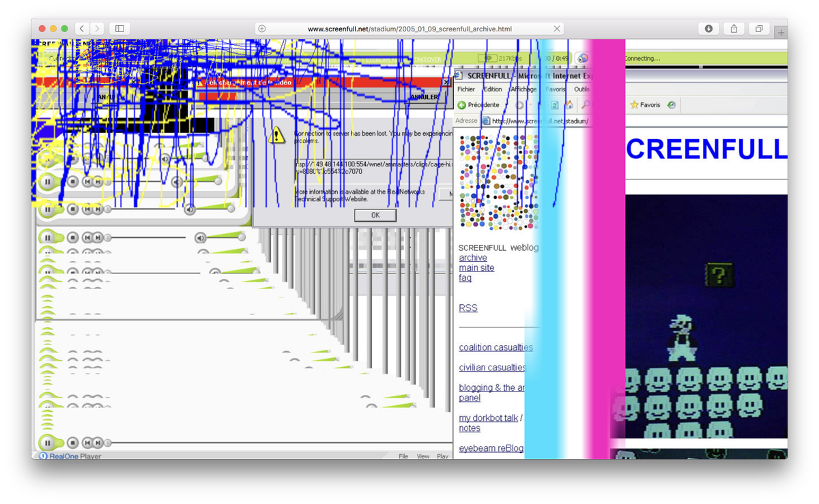The image size is (819, 504).
Task: Click the SCREENFULL blue heading text
Action: [706, 149]
